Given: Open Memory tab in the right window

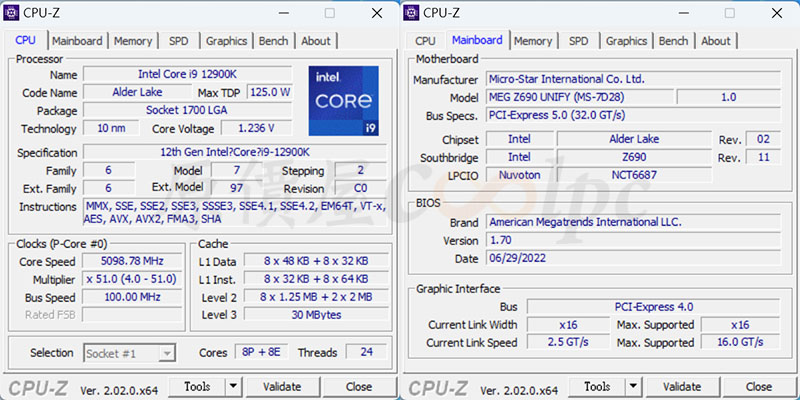Looking at the screenshot, I should point(533,41).
